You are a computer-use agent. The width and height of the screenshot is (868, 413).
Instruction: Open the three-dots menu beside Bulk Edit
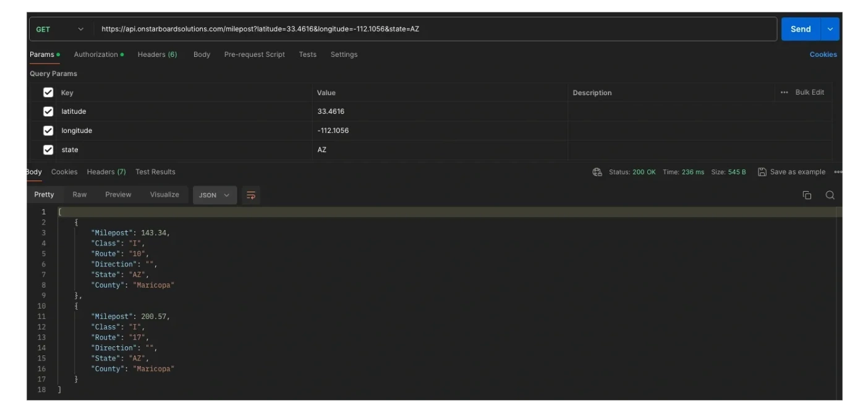[x=784, y=93]
